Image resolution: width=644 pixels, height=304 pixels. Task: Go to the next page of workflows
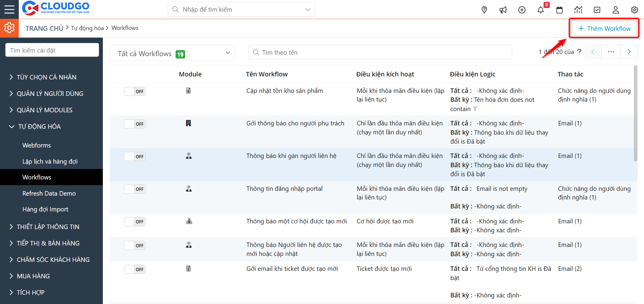pyautogui.click(x=629, y=52)
